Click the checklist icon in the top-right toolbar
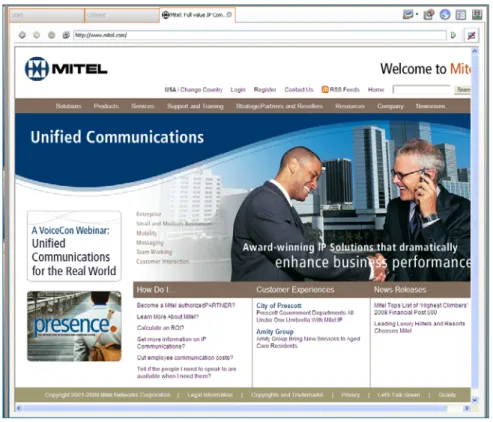Viewport: 493px width, 422px height. (461, 15)
